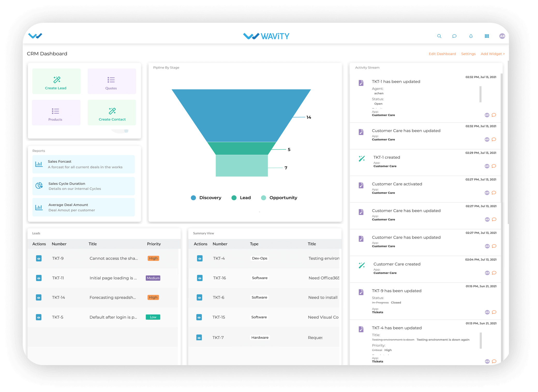Toggle the Opportunity legend item
The image size is (538, 392).
click(x=264, y=198)
